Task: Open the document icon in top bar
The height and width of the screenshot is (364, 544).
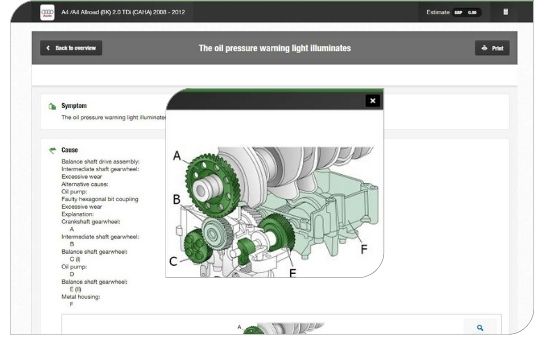Action: pos(505,12)
